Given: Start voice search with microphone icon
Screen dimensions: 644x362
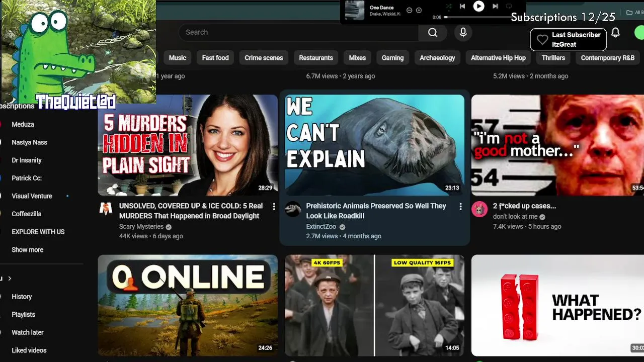Looking at the screenshot, I should tap(463, 32).
